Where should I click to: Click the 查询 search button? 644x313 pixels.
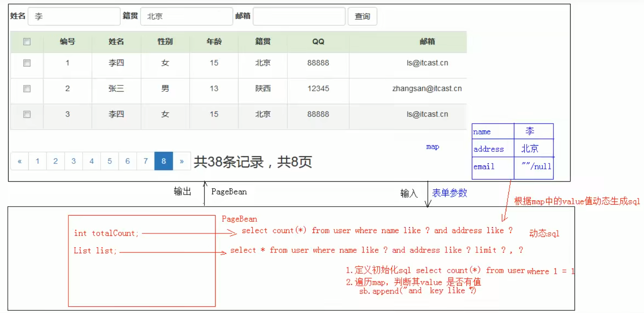tap(362, 16)
